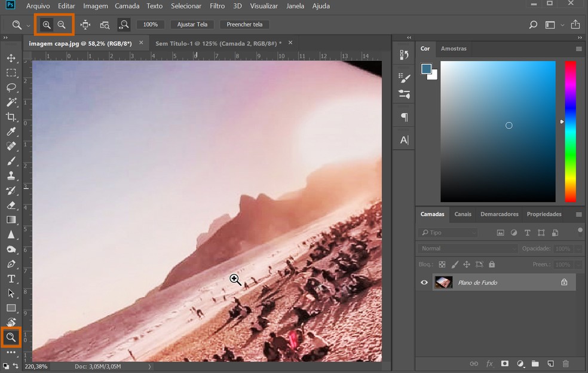Click the Plano de Fundo layer thumbnail

coord(443,282)
